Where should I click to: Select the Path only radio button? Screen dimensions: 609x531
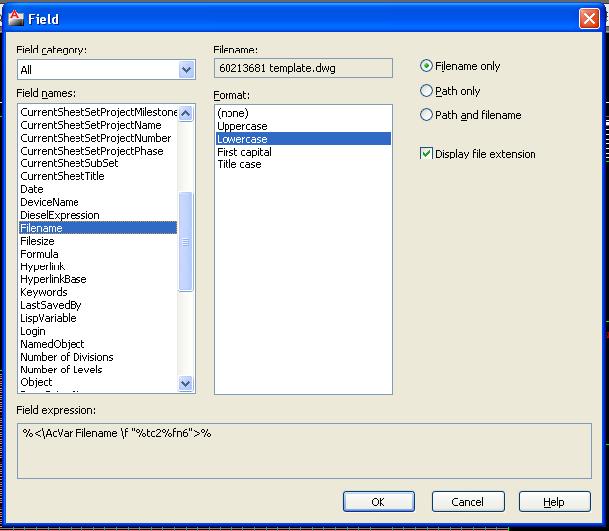(x=426, y=91)
